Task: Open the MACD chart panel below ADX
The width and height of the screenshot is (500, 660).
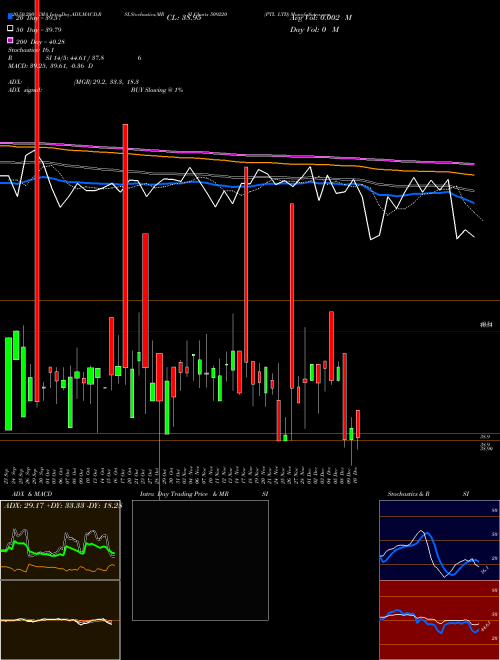Action: [60, 620]
